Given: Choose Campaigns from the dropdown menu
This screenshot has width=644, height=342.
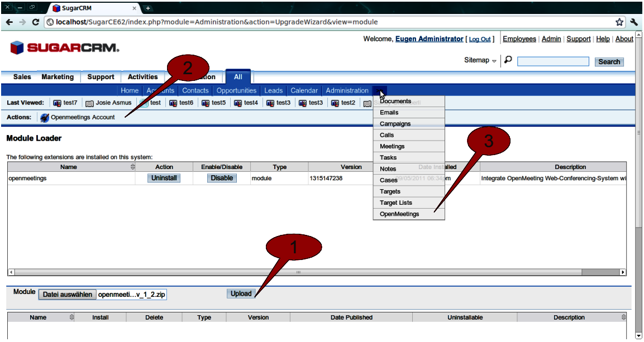Looking at the screenshot, I should tap(409, 124).
